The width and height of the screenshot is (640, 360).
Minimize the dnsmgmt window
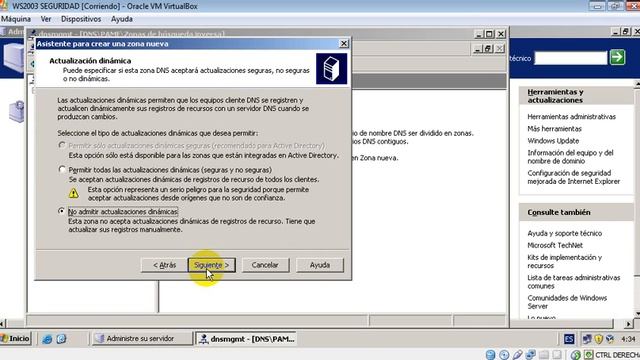pyautogui.click(x=479, y=34)
